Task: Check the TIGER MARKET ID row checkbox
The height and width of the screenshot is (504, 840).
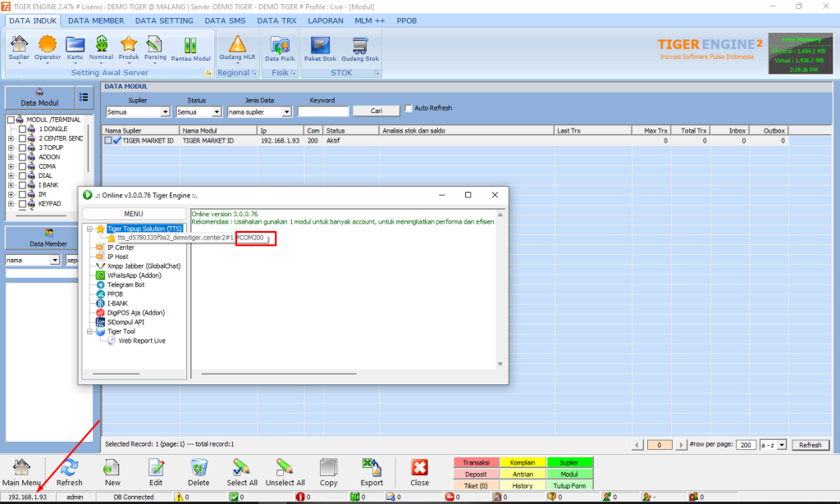Action: [x=108, y=141]
